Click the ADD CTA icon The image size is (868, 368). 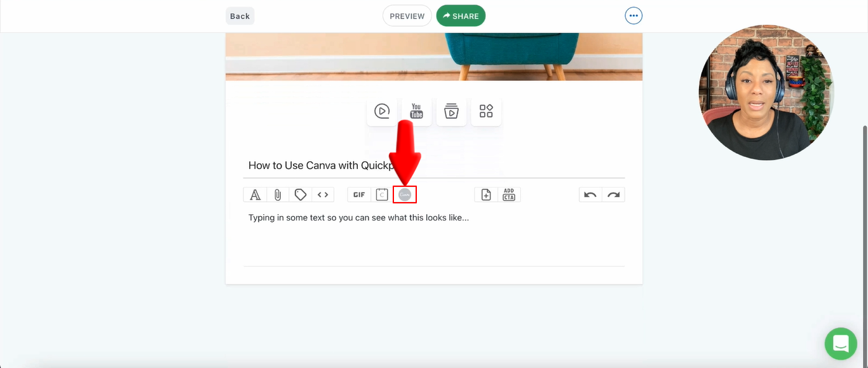509,195
